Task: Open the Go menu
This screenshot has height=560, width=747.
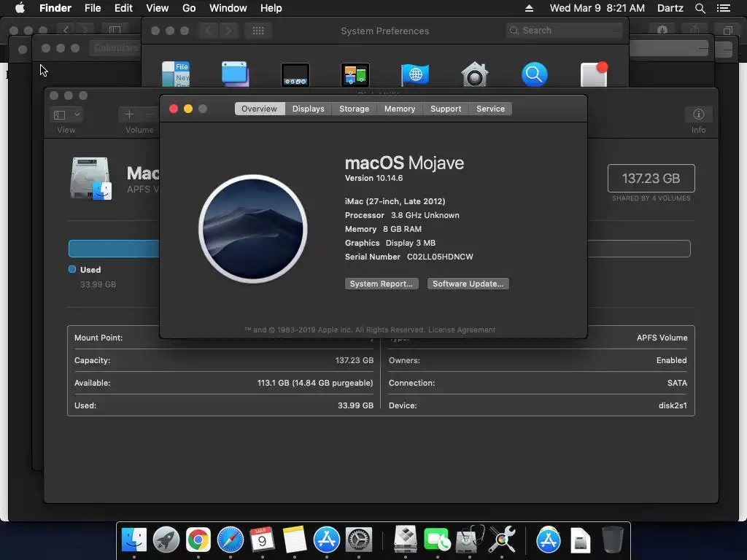Action: pos(189,8)
